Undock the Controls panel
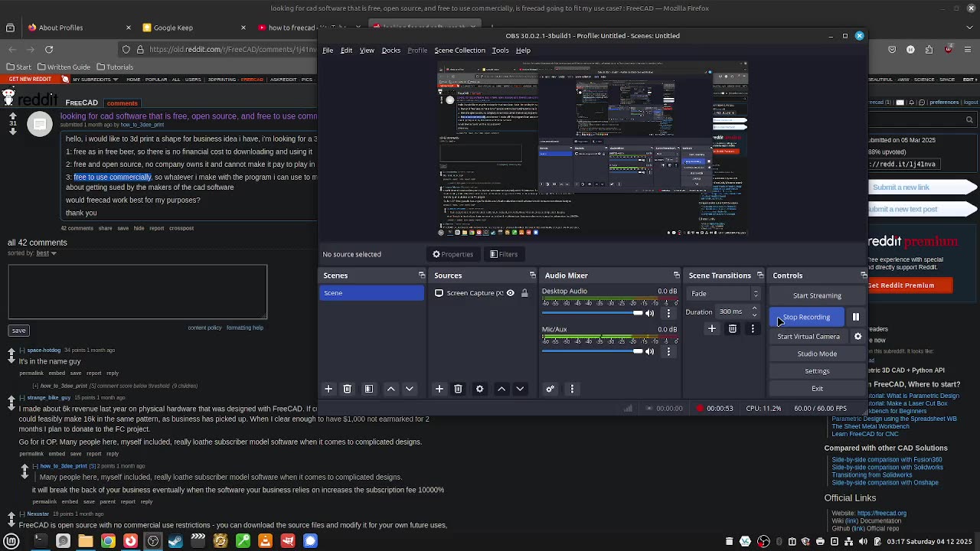Image resolution: width=980 pixels, height=551 pixels. click(x=864, y=275)
